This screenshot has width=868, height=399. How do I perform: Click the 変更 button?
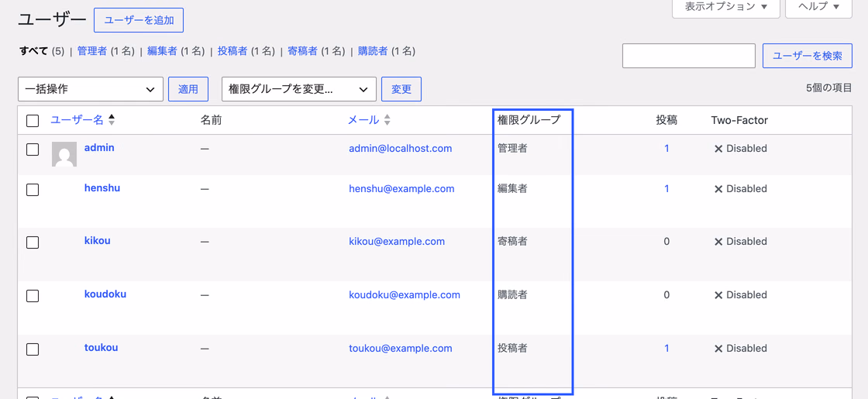pyautogui.click(x=401, y=89)
